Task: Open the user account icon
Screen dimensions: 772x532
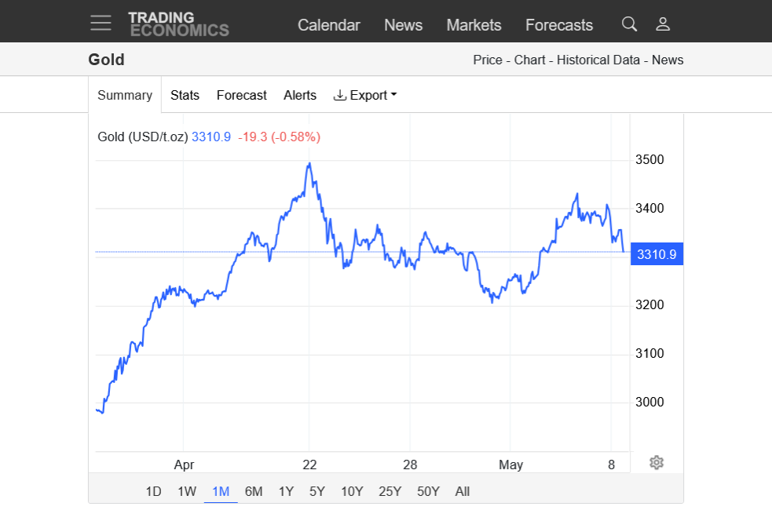Action: click(663, 24)
